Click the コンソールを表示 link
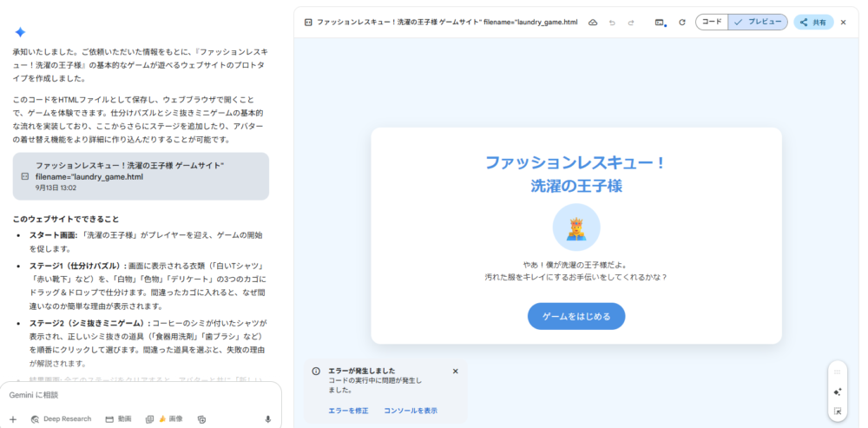The height and width of the screenshot is (428, 868). 411,411
